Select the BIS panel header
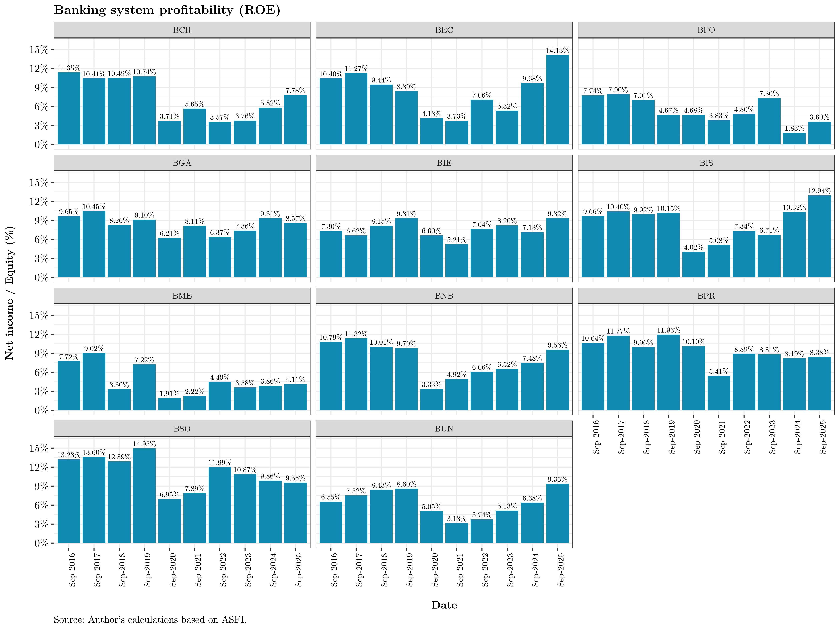 click(x=706, y=163)
